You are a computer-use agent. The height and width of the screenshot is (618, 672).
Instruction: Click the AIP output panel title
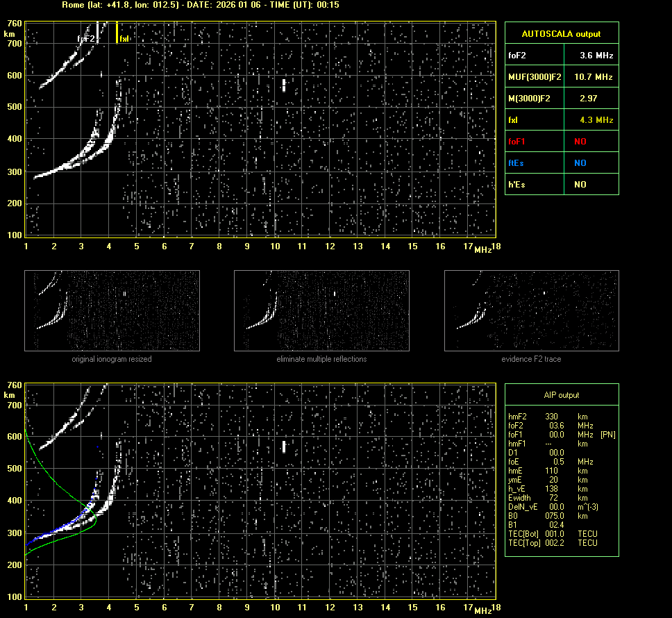coord(561,395)
